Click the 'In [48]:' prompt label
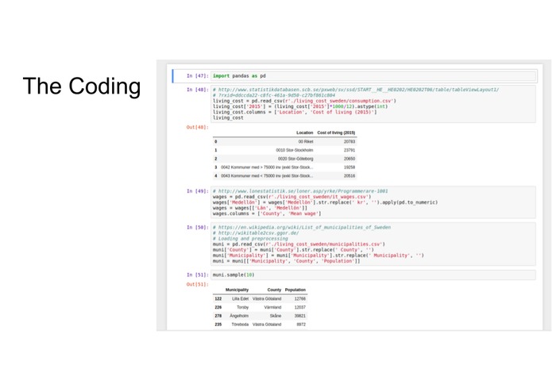This screenshot has height=392, width=552. [x=198, y=90]
